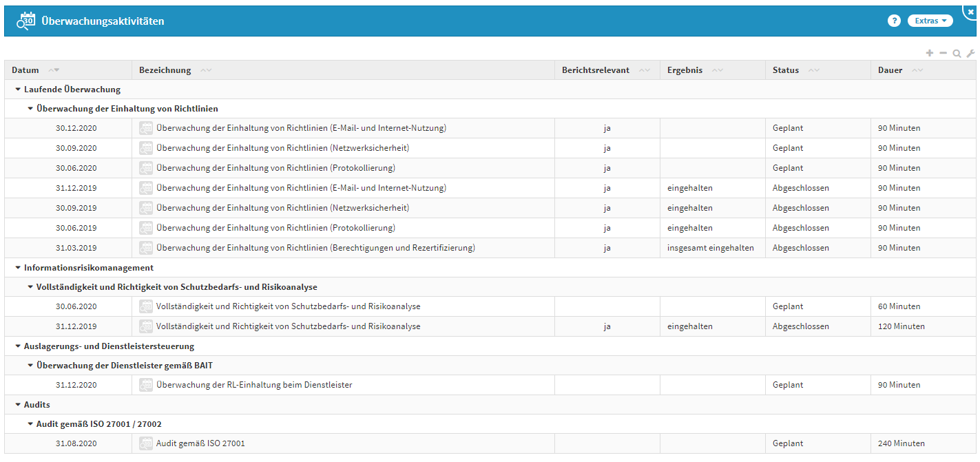The image size is (980, 462).
Task: Open 30.12.2020 E-Mail- und Internet-Nutzung entry
Action: (x=301, y=128)
